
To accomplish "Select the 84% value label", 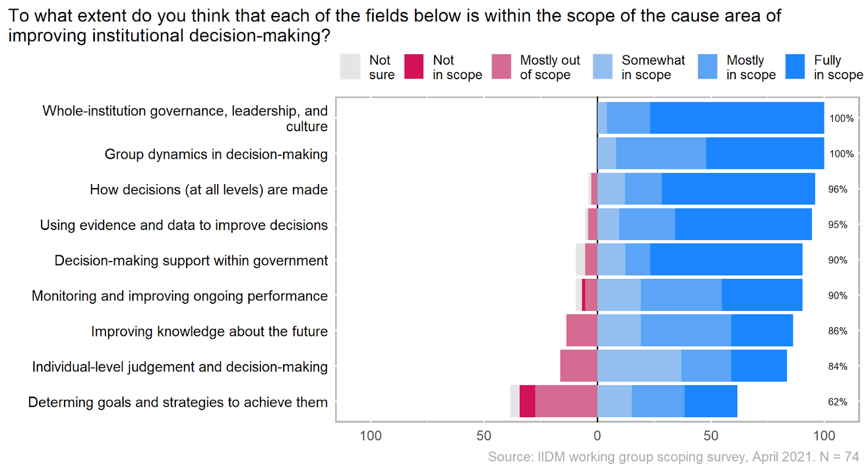I will (837, 367).
